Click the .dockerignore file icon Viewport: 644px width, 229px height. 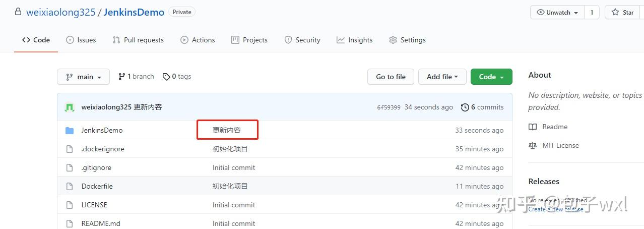(x=70, y=149)
